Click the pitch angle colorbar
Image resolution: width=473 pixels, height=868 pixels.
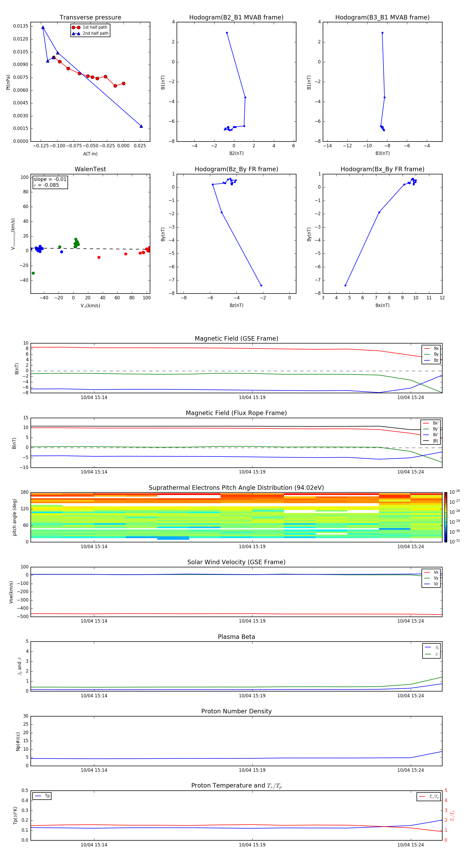445,517
